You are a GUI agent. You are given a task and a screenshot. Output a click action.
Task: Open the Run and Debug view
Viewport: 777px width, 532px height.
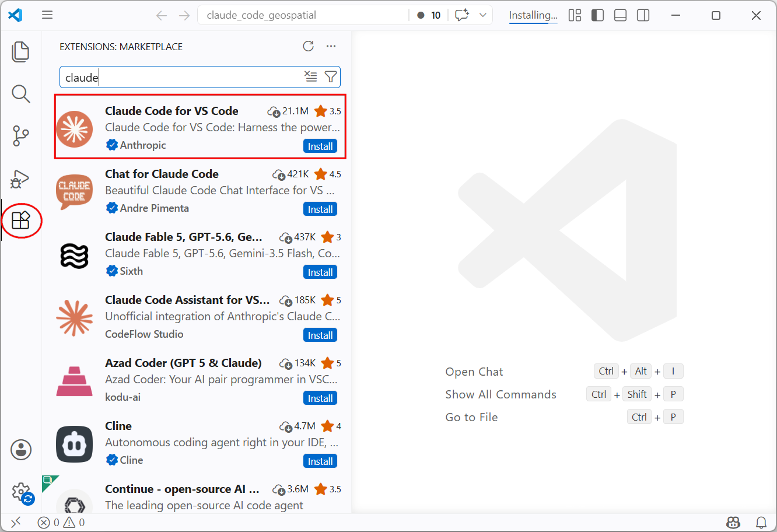click(21, 178)
